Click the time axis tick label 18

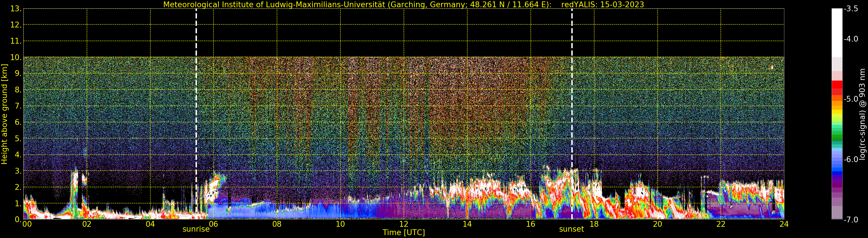coord(594,224)
